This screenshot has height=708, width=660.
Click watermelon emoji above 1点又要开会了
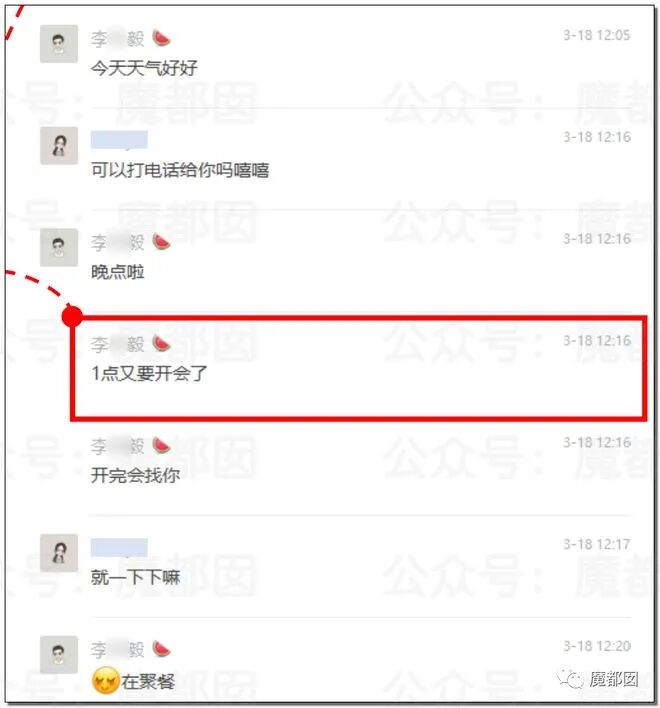(x=161, y=344)
